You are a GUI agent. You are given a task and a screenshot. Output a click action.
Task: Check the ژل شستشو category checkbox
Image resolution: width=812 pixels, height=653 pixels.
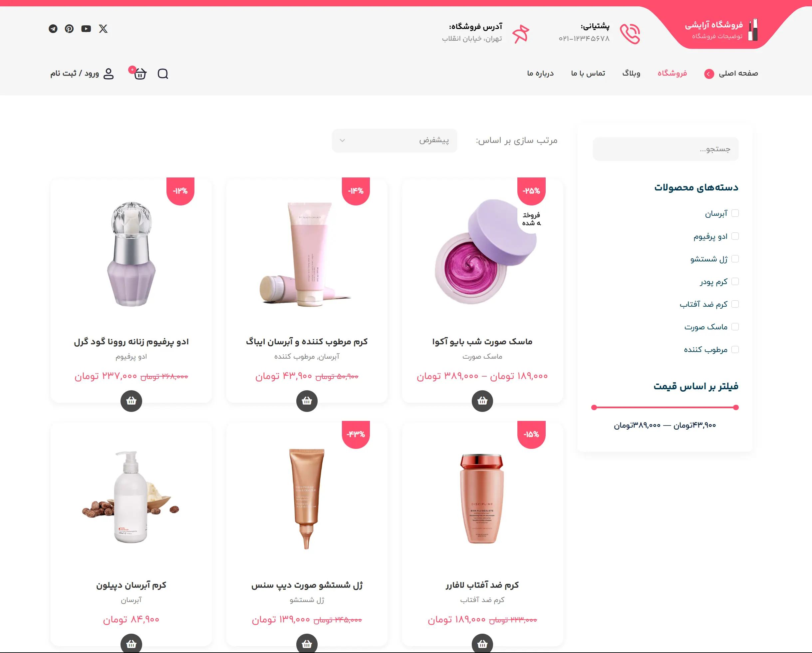pos(735,259)
